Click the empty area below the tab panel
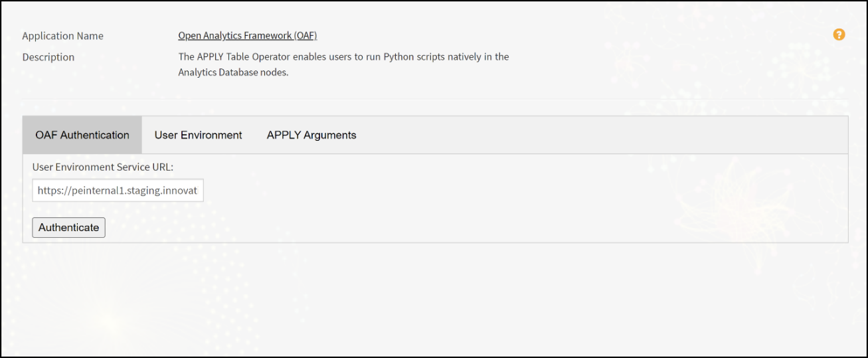The height and width of the screenshot is (358, 868). 435,299
